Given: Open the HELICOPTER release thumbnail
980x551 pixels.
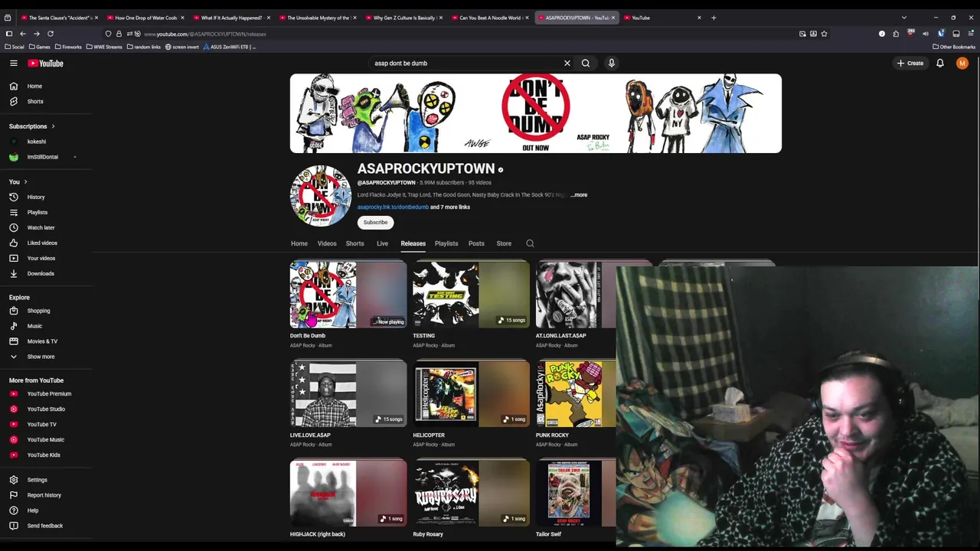Looking at the screenshot, I should pos(471,393).
